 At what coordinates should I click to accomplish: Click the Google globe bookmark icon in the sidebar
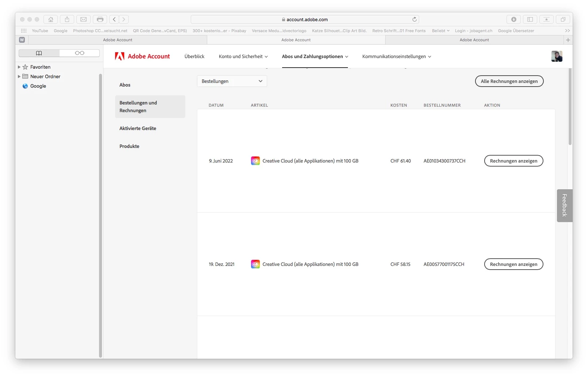tap(25, 86)
